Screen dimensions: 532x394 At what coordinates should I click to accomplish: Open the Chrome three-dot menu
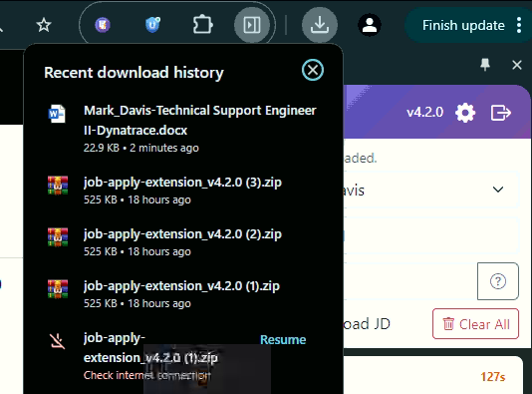519,25
